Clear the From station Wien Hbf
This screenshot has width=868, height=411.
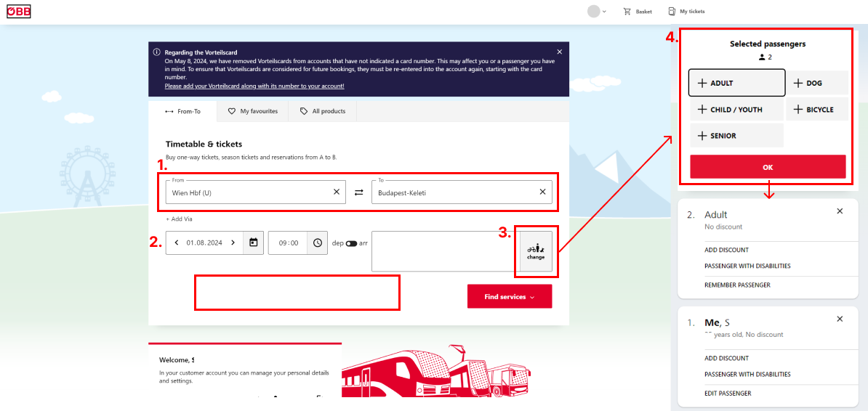pyautogui.click(x=336, y=192)
